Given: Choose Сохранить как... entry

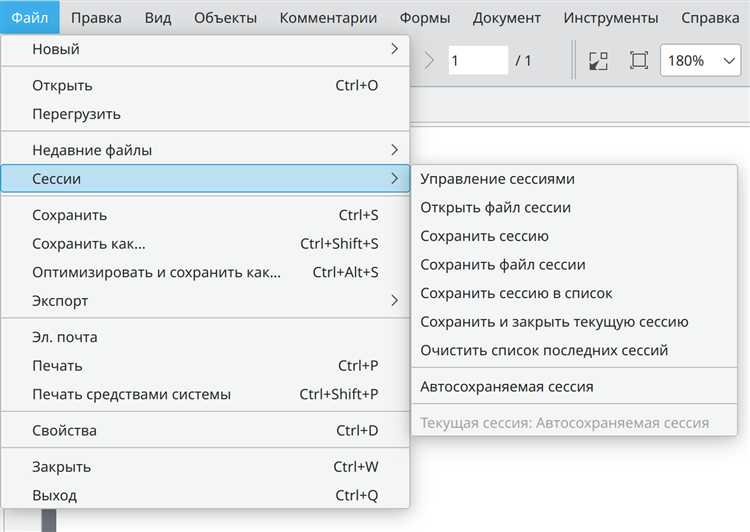Looking at the screenshot, I should pos(205,244).
